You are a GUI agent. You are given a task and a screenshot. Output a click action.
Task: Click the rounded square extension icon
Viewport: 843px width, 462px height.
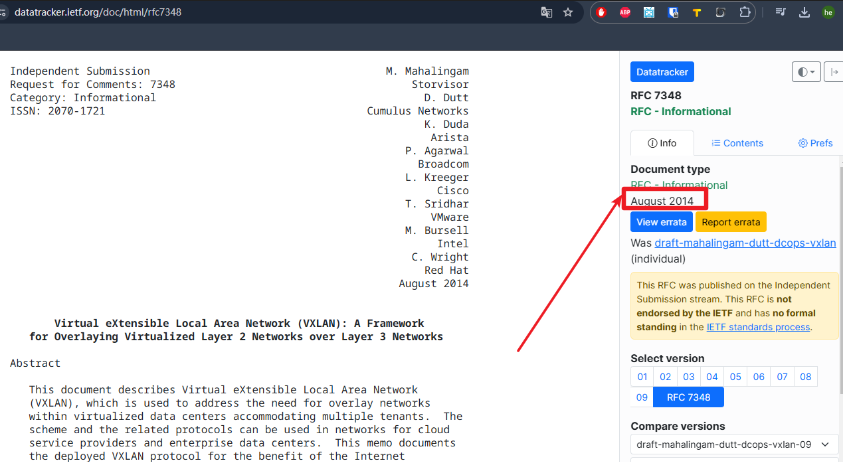coord(720,12)
